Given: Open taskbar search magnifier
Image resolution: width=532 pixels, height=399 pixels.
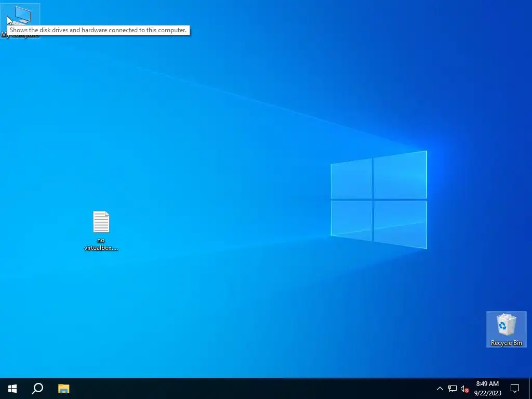Looking at the screenshot, I should pyautogui.click(x=37, y=389).
